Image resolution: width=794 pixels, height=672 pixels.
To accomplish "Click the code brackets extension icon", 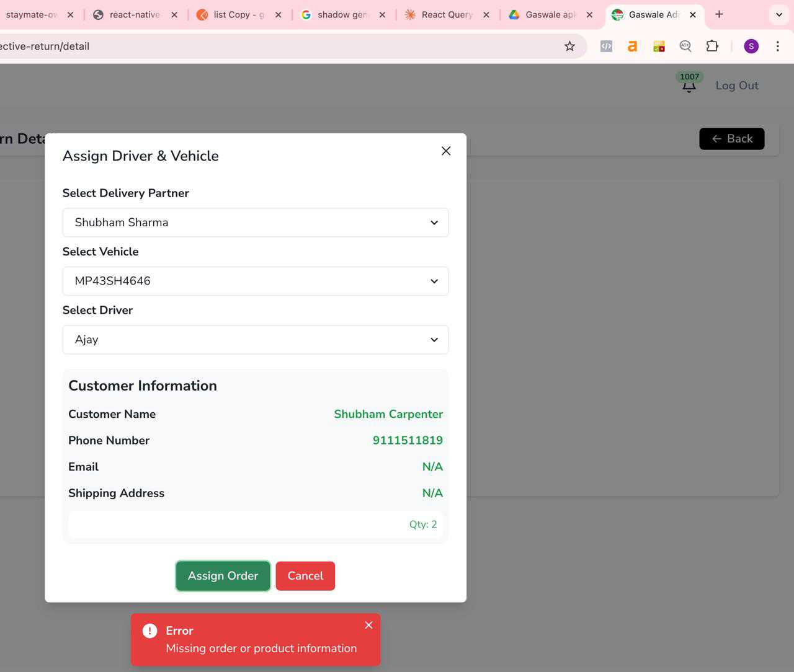I will [x=606, y=46].
